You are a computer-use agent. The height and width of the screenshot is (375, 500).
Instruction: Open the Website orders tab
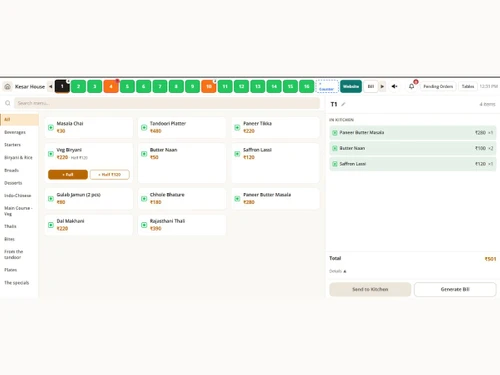pyautogui.click(x=351, y=86)
